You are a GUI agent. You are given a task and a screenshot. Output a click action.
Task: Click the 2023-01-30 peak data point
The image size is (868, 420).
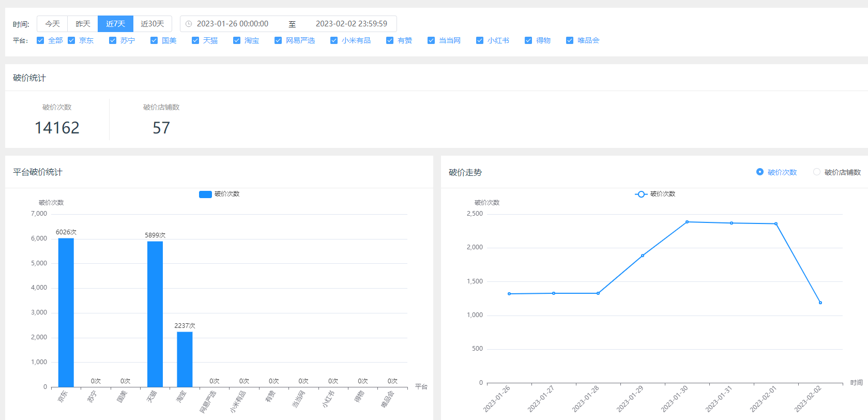click(687, 222)
